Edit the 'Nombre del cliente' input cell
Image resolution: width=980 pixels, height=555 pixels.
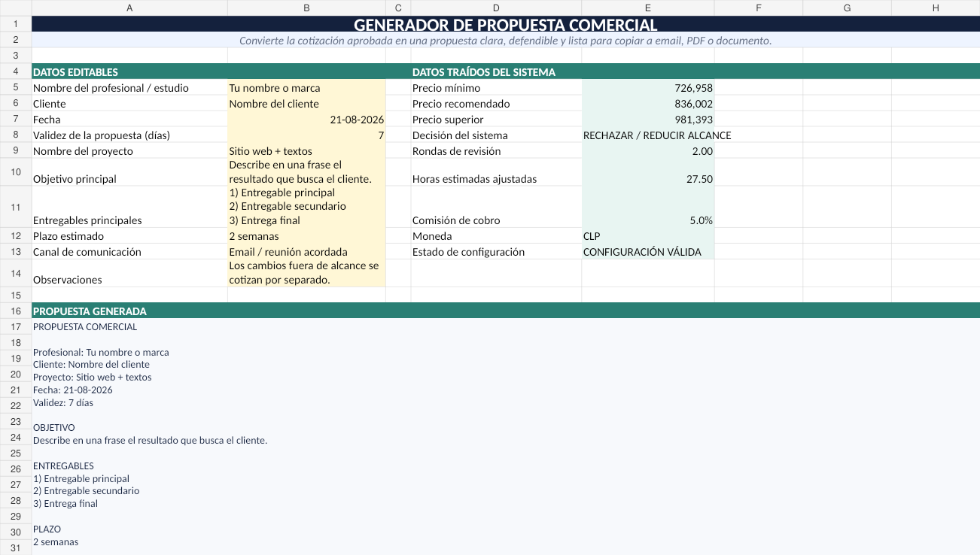306,104
